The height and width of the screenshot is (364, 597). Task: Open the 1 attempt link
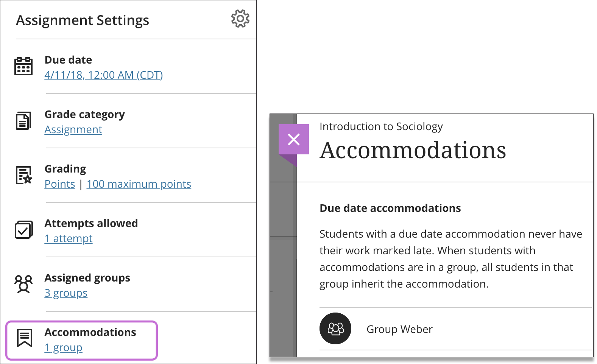(69, 238)
